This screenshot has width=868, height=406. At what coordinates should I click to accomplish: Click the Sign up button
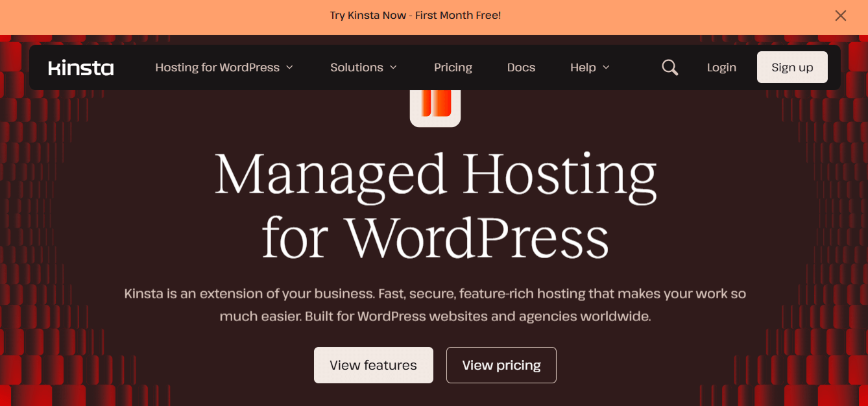coord(792,67)
